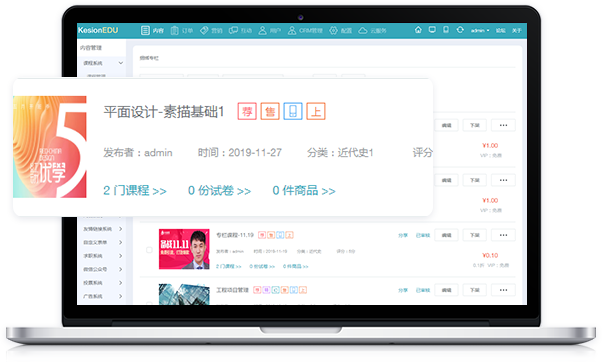Open the 互动 chat bubbles icon
602x362 pixels.
pos(233,30)
